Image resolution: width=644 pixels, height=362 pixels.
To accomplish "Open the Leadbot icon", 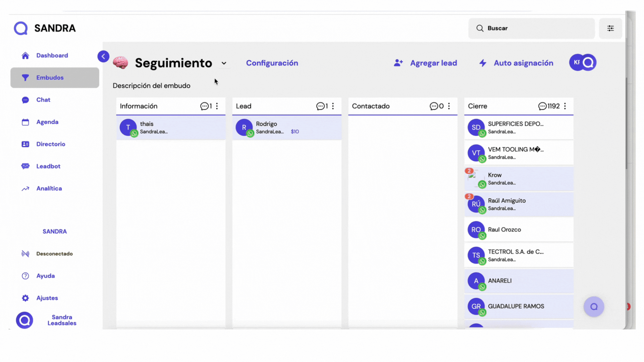I will [25, 166].
